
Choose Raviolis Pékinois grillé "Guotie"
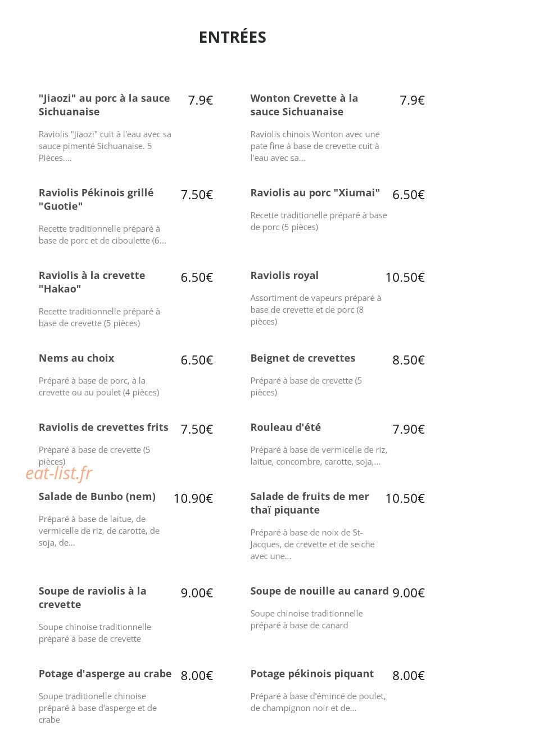[96, 199]
